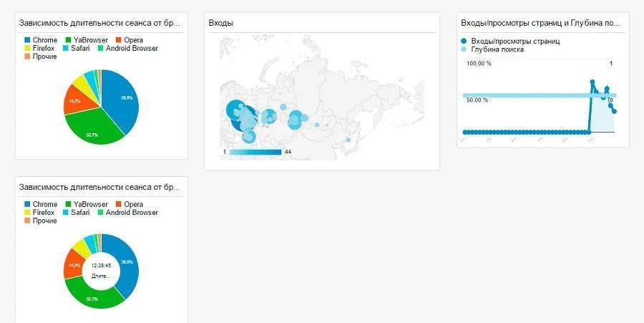
Task: Click YaBrowser legend swatch in pie chart widget
Action: (69, 40)
